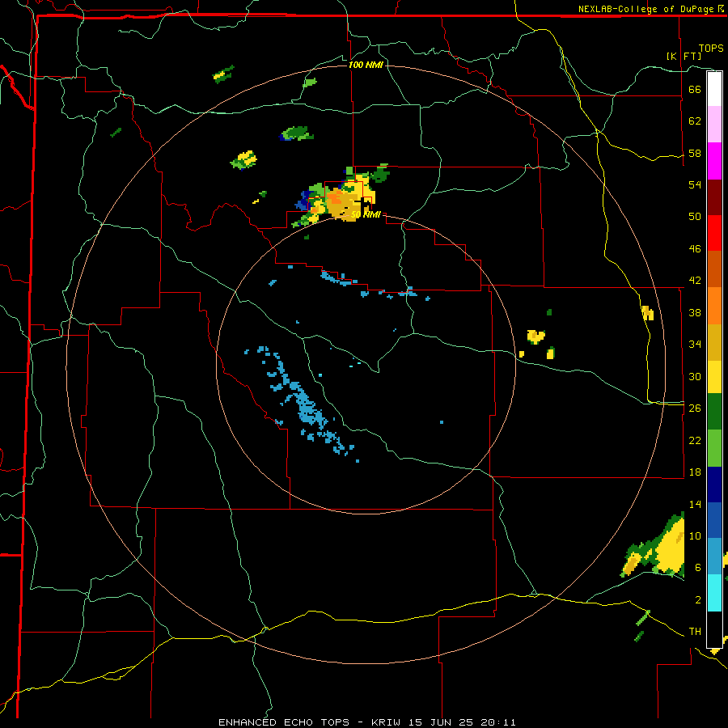Pick the light orange legend swatch

[714, 306]
